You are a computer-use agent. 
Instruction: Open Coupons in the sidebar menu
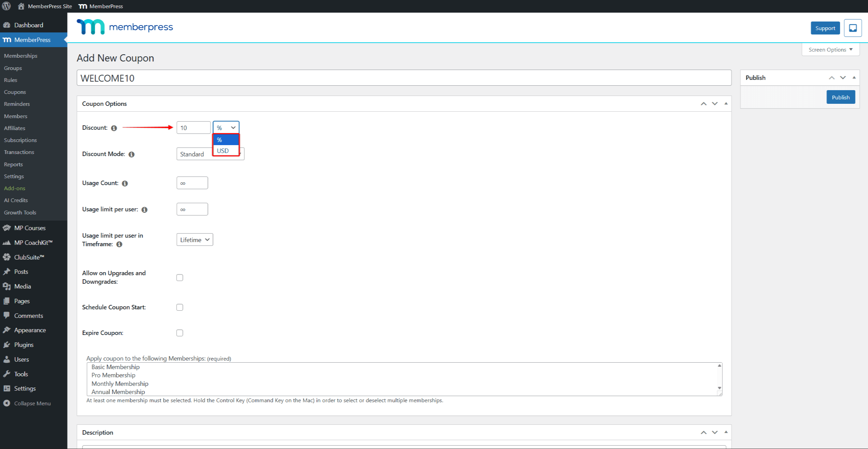tap(15, 92)
